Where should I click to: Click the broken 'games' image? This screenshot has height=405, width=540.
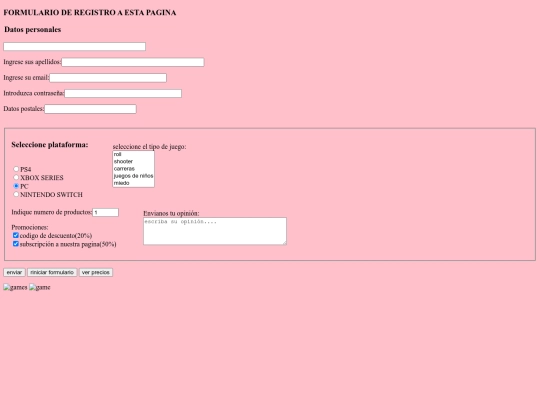[x=15, y=287]
